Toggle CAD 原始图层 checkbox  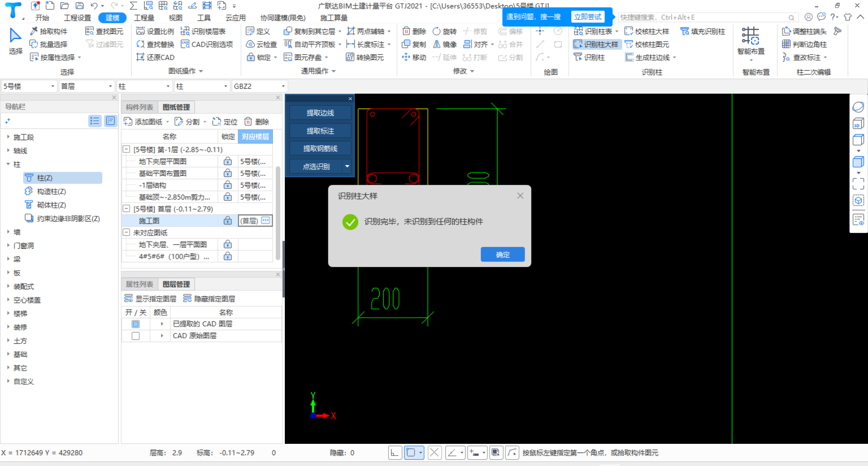136,336
